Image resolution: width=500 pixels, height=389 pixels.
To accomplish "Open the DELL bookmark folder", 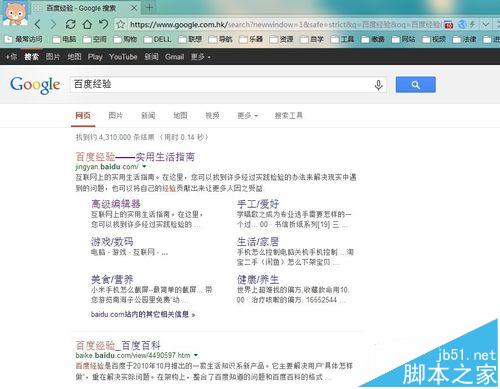I will pos(158,39).
